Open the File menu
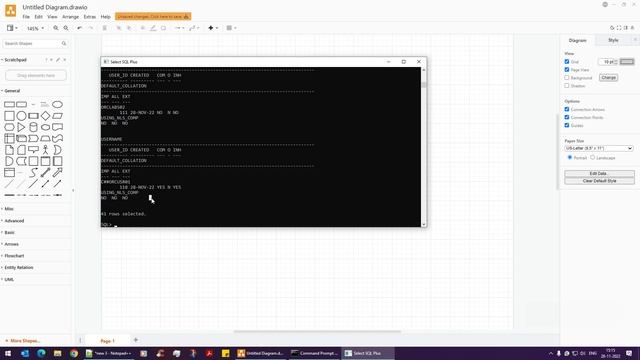Viewport: 640px width, 360px height. [x=26, y=17]
